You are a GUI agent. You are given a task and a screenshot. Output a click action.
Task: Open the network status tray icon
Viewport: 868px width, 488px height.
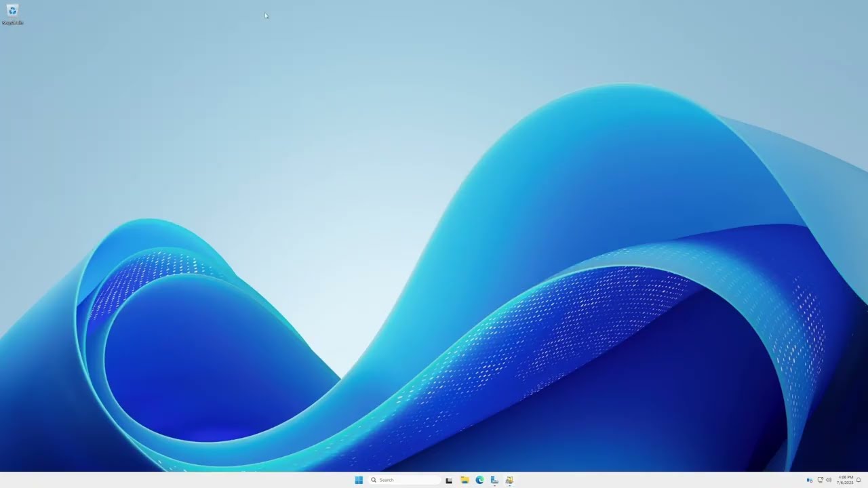820,480
